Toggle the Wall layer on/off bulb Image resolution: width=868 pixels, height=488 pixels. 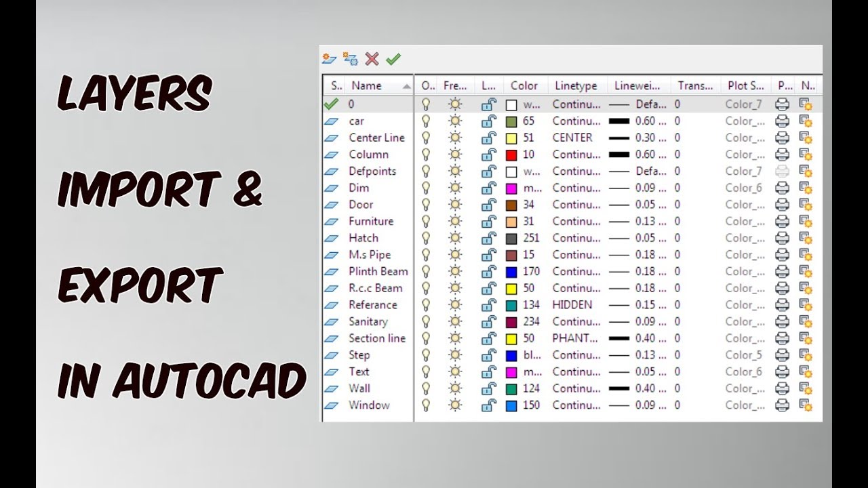pos(426,388)
